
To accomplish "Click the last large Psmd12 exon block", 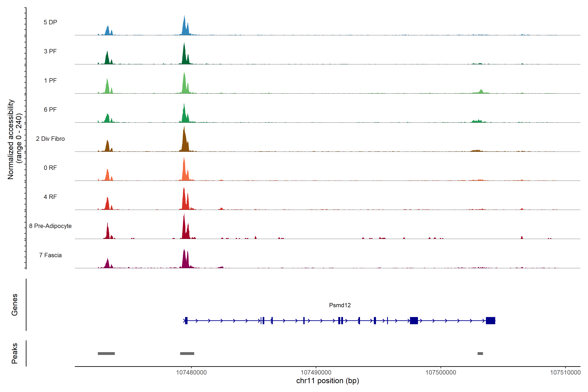I will tap(490, 320).
